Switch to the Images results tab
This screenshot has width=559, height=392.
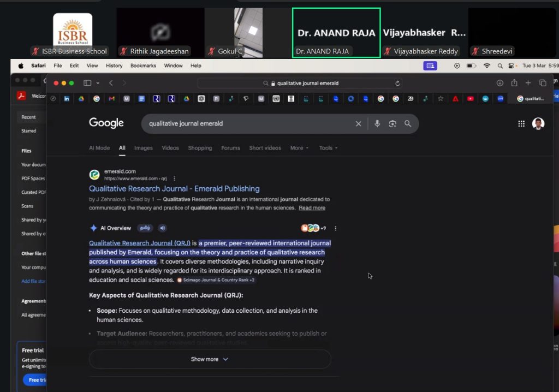click(x=143, y=148)
